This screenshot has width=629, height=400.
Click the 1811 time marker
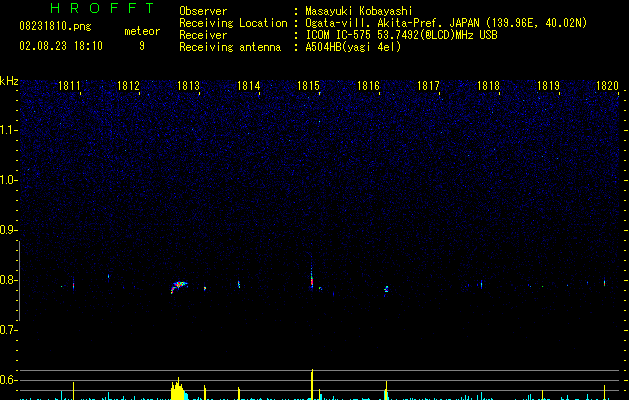click(x=69, y=86)
